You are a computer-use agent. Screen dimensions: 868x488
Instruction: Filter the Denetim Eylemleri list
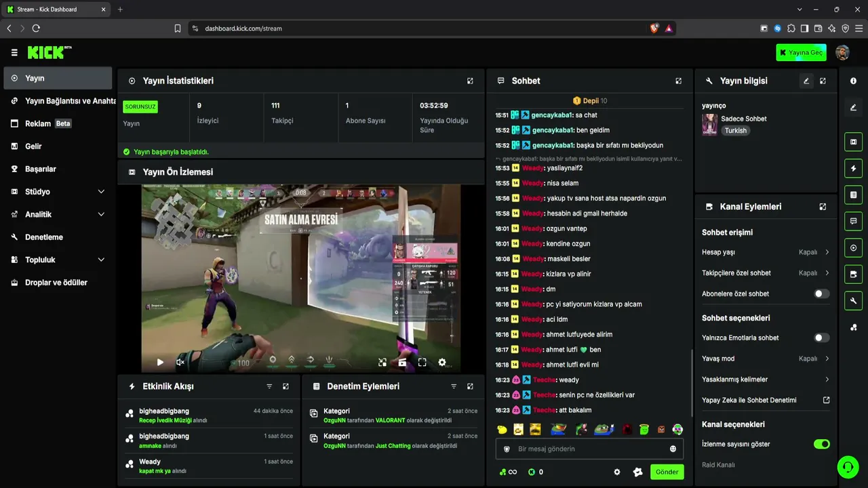point(454,386)
